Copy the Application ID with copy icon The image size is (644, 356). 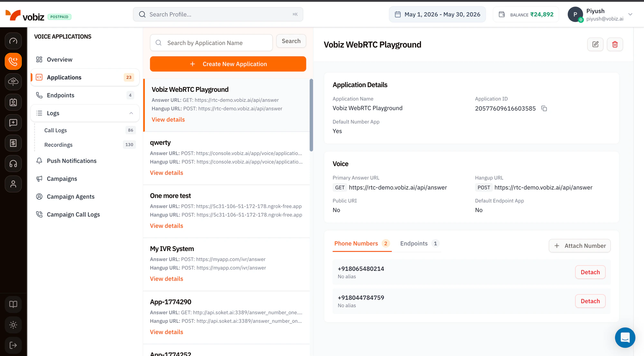[544, 108]
